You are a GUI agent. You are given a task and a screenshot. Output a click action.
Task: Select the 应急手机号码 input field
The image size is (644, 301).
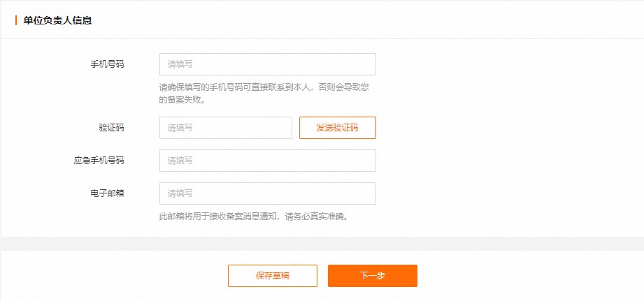pyautogui.click(x=267, y=161)
